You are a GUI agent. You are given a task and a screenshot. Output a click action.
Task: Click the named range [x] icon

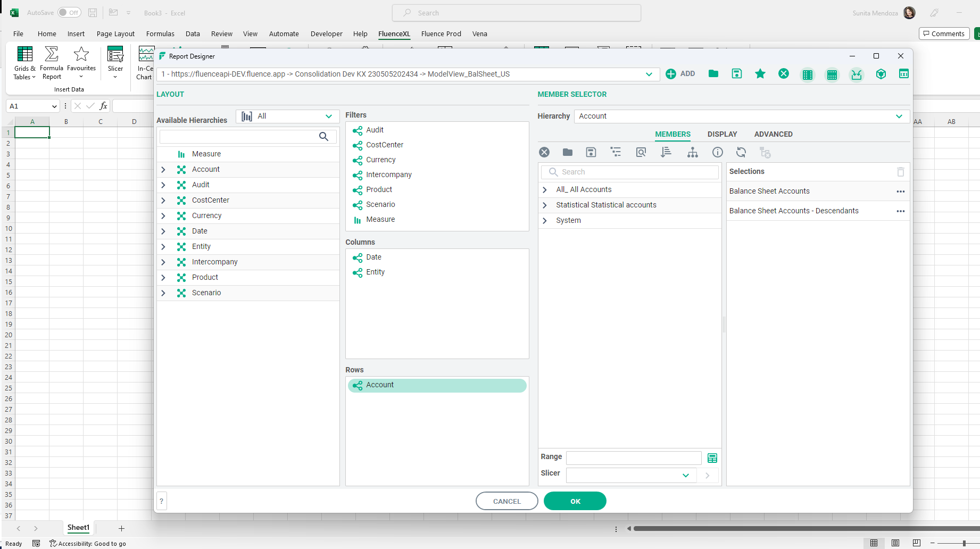[x=904, y=73]
